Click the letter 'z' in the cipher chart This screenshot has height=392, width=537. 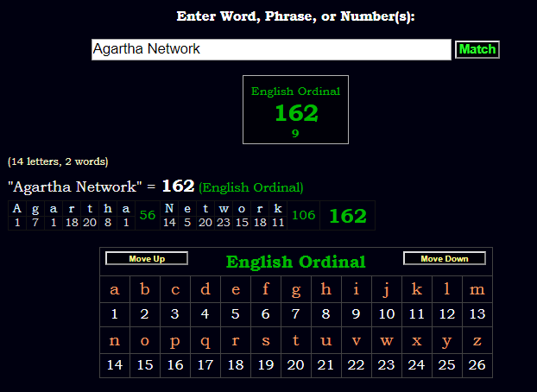(477, 340)
